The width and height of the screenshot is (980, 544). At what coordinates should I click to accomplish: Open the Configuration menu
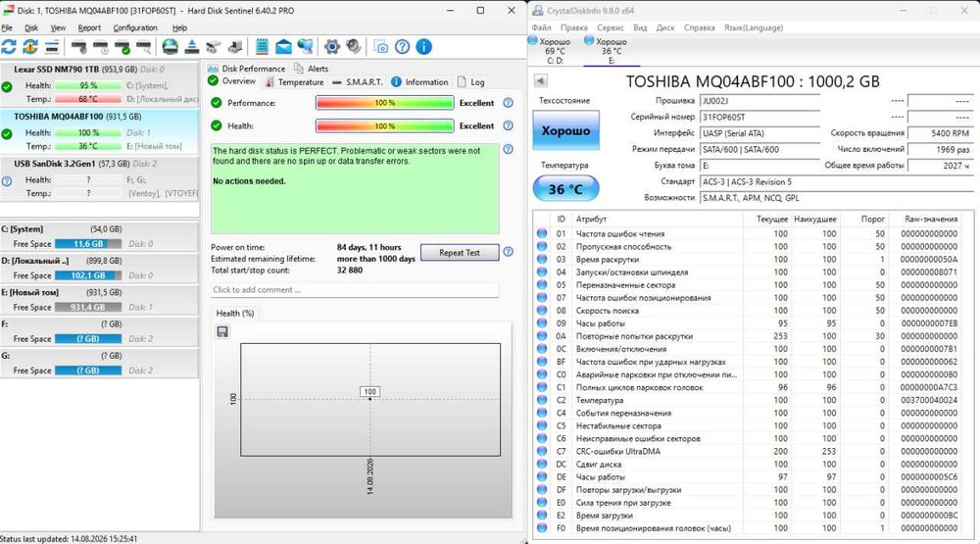coord(135,28)
